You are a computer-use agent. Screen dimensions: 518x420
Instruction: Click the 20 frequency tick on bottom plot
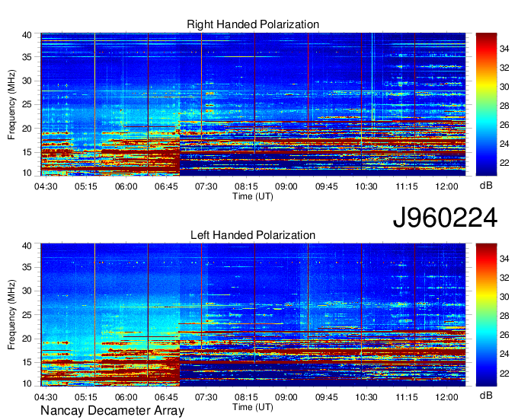27,339
